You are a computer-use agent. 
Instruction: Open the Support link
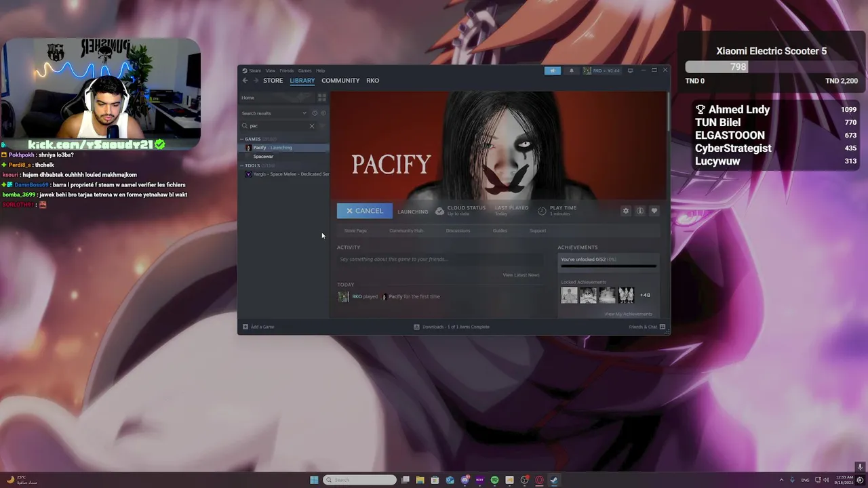pos(538,231)
